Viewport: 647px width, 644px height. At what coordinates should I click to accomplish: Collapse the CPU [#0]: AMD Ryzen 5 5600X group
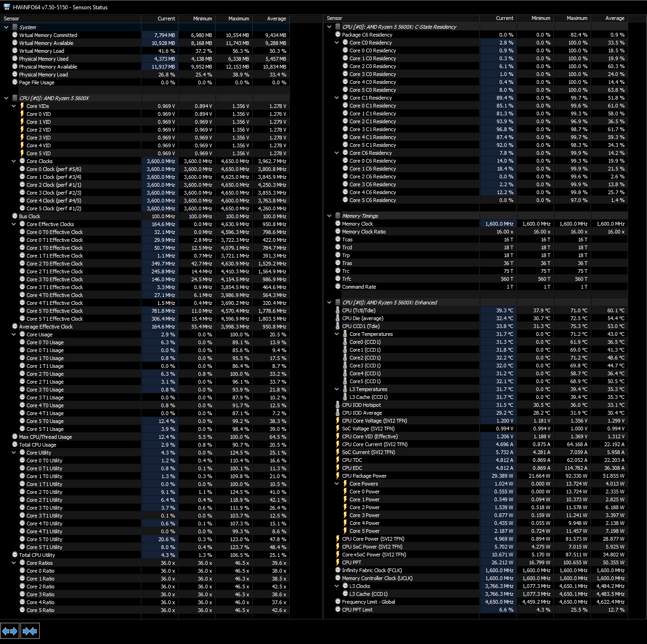[6, 98]
